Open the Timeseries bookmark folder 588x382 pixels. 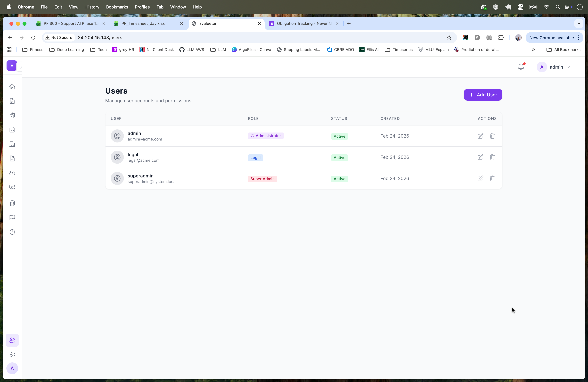(402, 50)
